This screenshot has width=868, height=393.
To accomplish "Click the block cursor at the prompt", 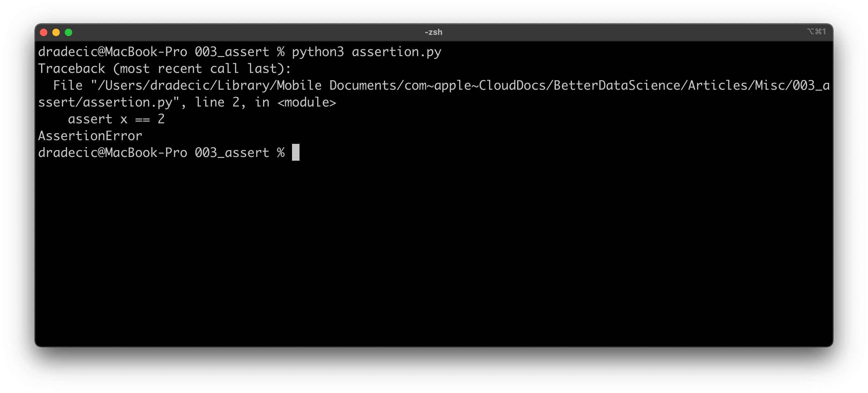I will (295, 152).
